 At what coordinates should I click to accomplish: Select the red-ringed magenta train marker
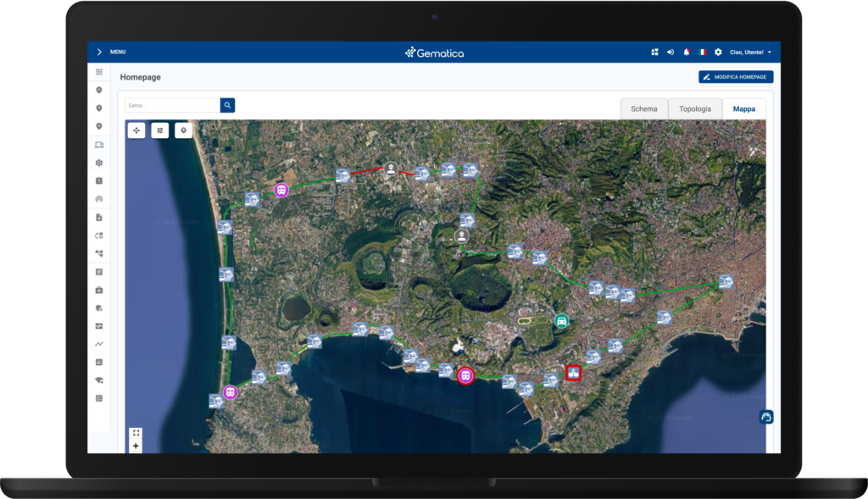[x=465, y=376]
